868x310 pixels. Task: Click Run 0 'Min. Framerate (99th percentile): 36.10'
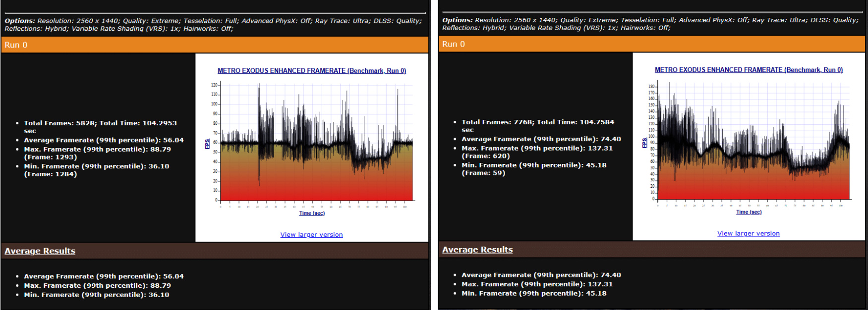(97, 166)
